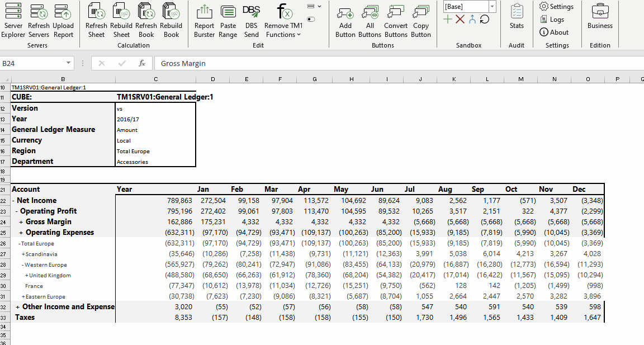Click Upload Report in the ribbon
This screenshot has width=644, height=345.
[63, 20]
